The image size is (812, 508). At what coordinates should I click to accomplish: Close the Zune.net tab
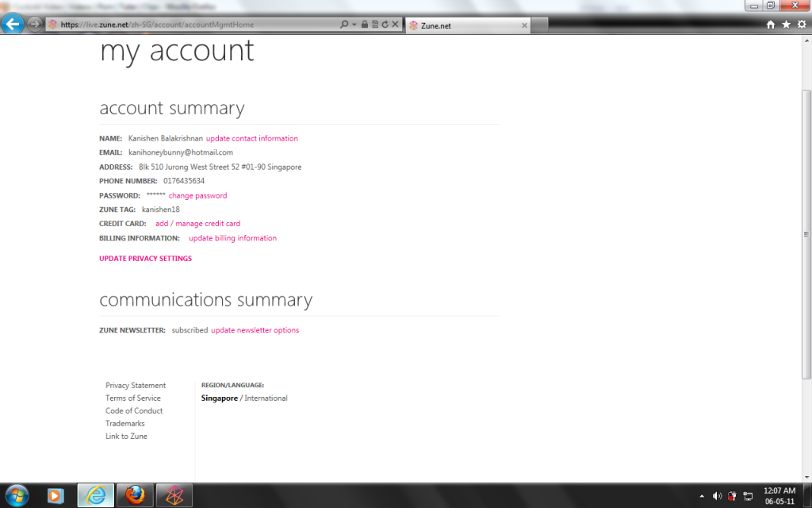[524, 25]
